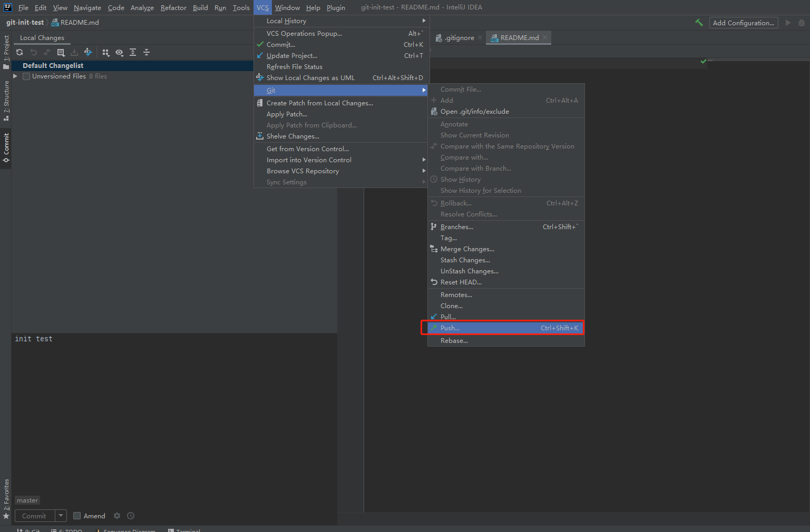
Task: Select the Local Changes tab
Action: click(42, 38)
